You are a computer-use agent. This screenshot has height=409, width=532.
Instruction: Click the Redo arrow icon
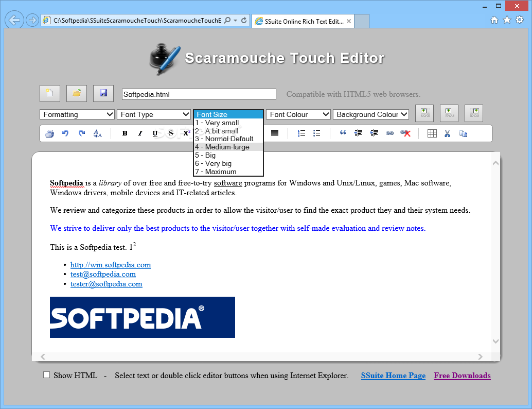pos(82,133)
